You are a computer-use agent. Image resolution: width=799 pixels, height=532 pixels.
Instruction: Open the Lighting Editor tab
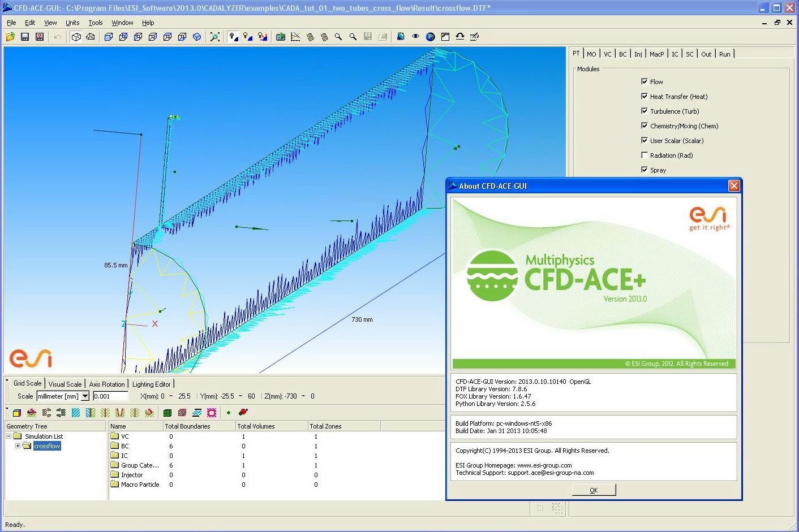point(151,384)
